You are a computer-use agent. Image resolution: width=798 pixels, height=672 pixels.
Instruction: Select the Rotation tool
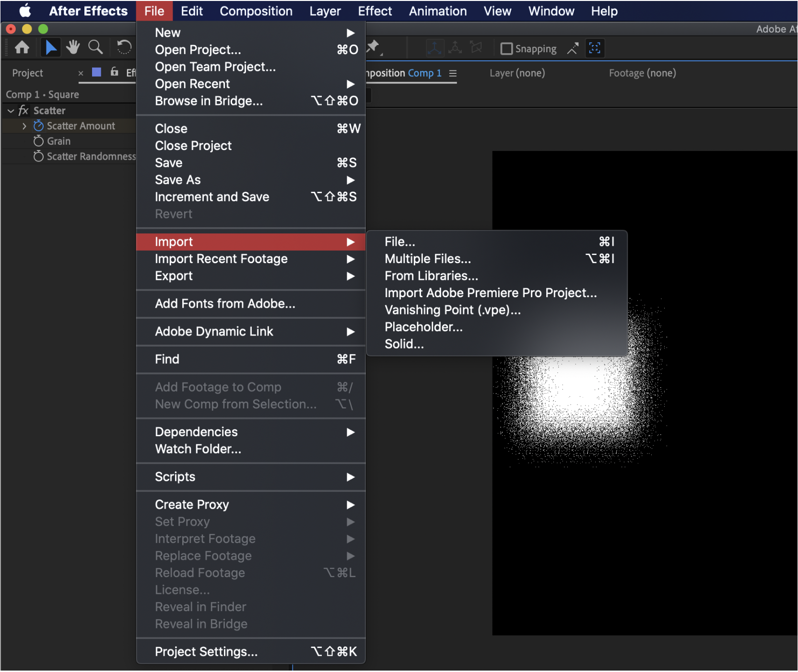pos(124,47)
